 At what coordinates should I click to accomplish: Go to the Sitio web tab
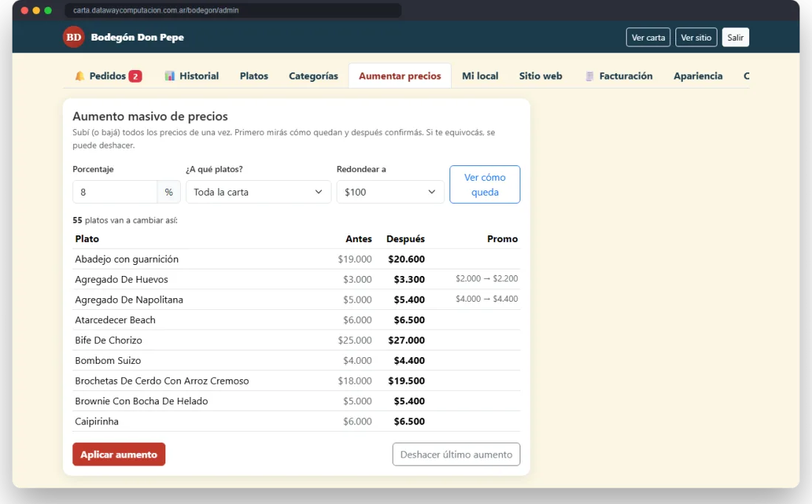coord(540,76)
